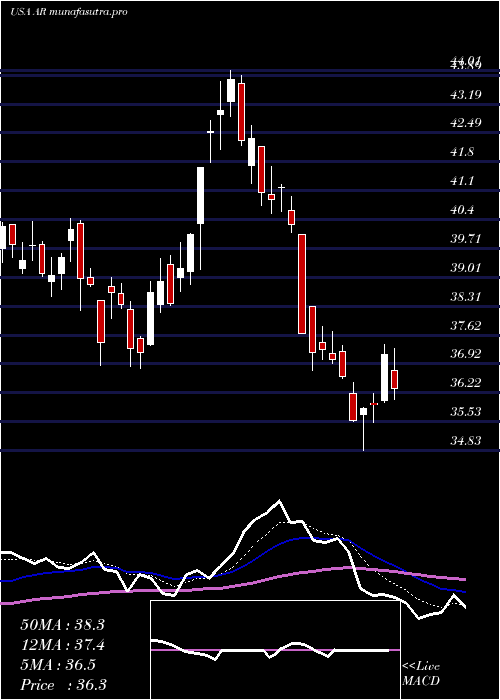Click the 38.31 price axis label
This screenshot has height=700, width=500.
[466, 296]
